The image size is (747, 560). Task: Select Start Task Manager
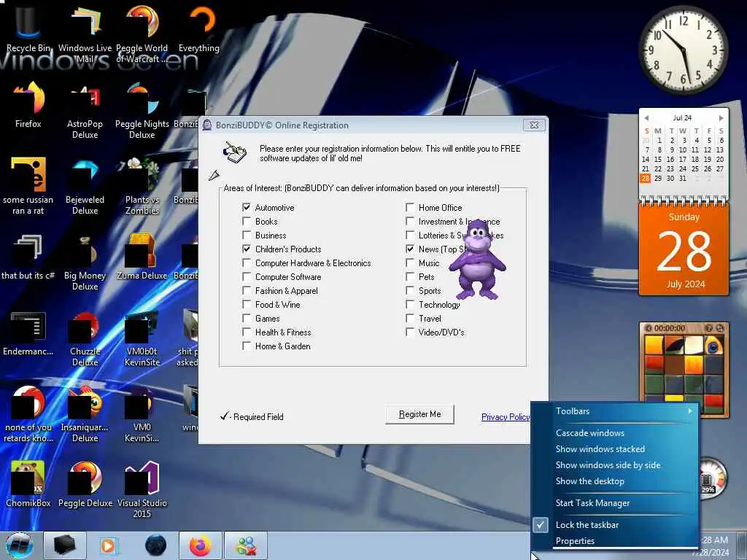[x=614, y=503]
